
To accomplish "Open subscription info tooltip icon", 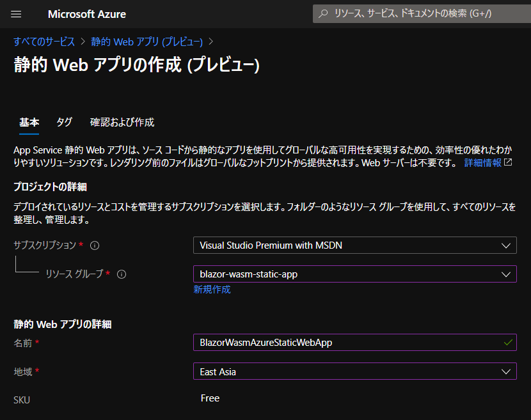I will pyautogui.click(x=95, y=245).
